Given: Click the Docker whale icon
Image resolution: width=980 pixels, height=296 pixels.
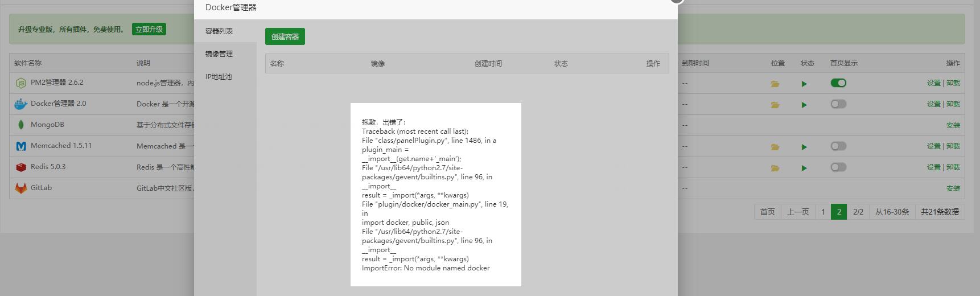Looking at the screenshot, I should pos(21,104).
